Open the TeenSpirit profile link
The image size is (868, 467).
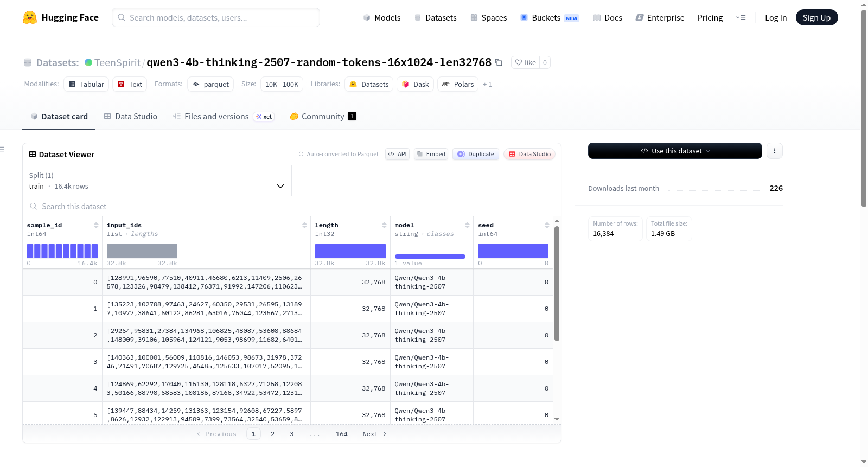[x=117, y=62]
